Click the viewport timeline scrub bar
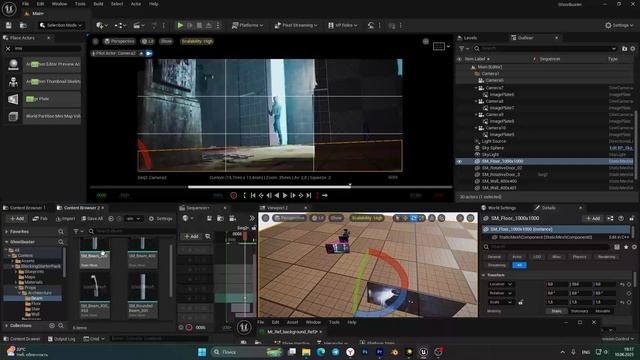This screenshot has width=640, height=360. (271, 187)
